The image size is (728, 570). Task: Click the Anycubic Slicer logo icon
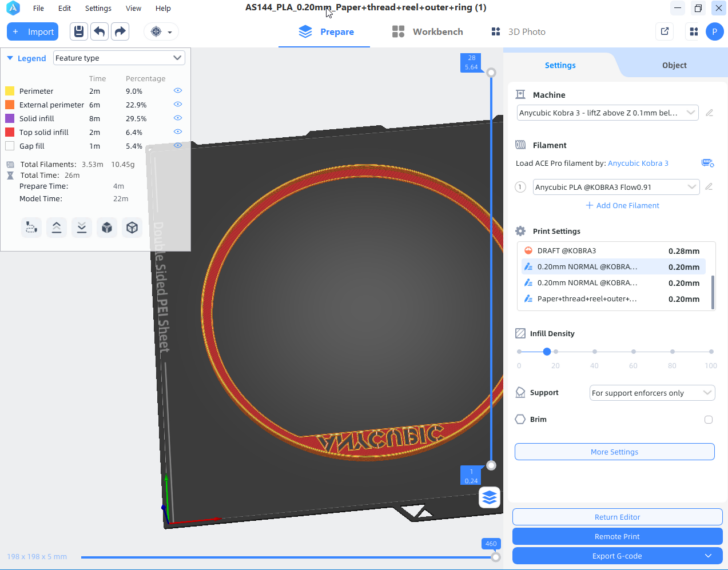(x=13, y=8)
